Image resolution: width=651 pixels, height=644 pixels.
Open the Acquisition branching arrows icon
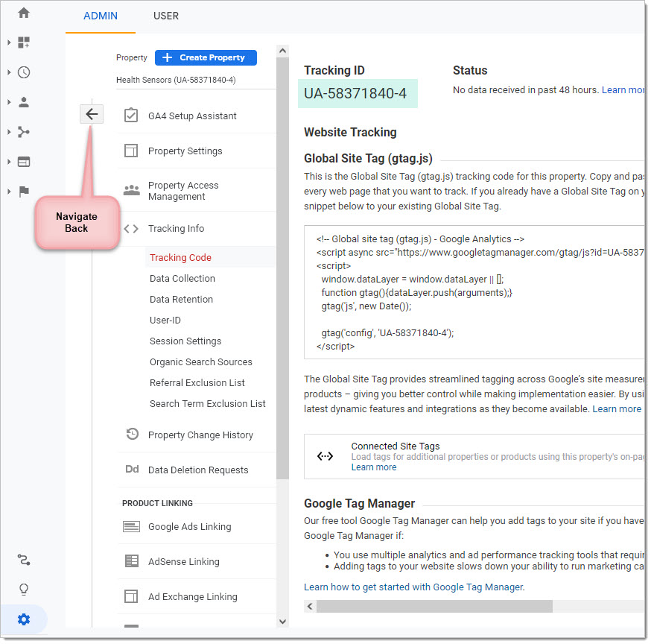(x=24, y=132)
